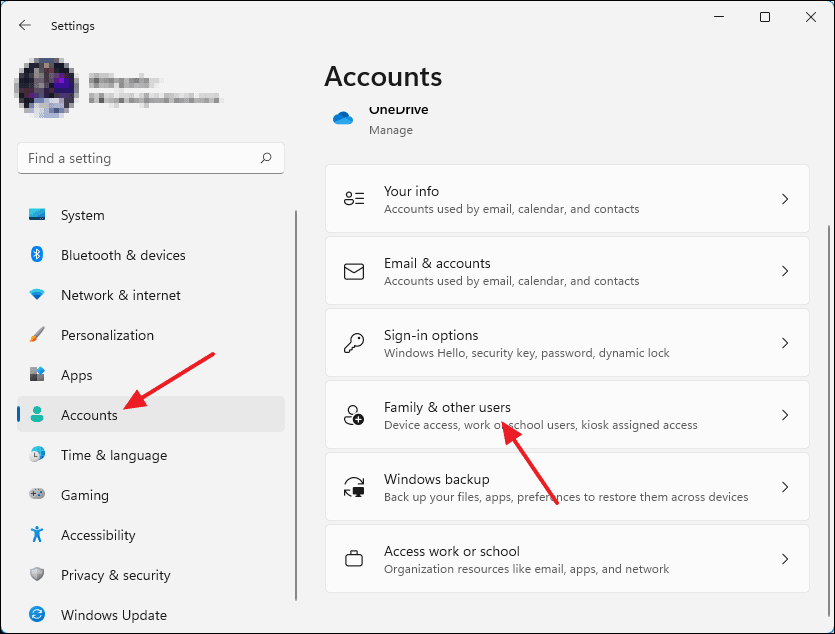Open Time & language settings
835x634 pixels.
click(x=151, y=455)
